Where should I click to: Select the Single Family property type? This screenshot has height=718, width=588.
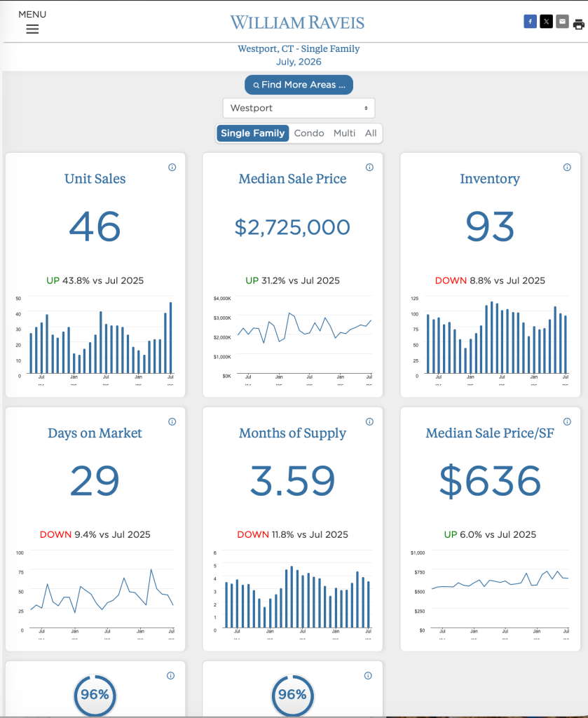(252, 133)
